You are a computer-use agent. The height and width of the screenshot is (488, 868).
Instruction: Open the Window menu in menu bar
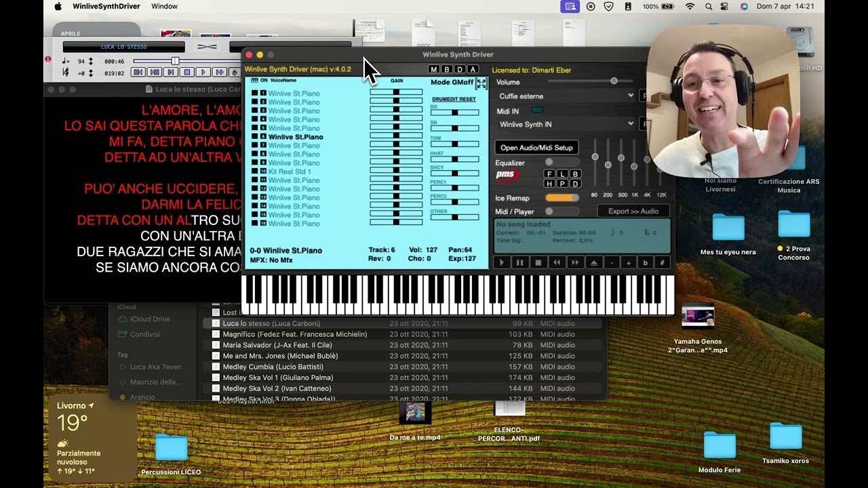(164, 6)
